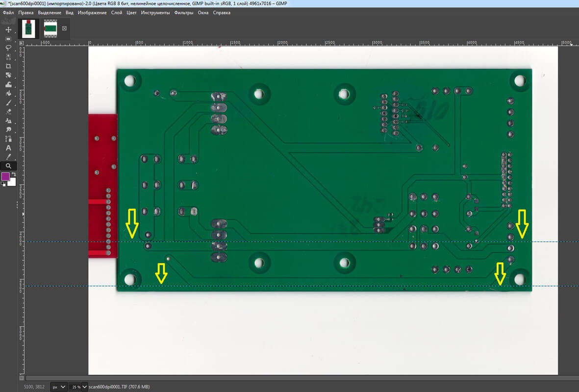The image size is (579, 392).
Task: Select the Rectangle Select tool
Action: [x=8, y=39]
